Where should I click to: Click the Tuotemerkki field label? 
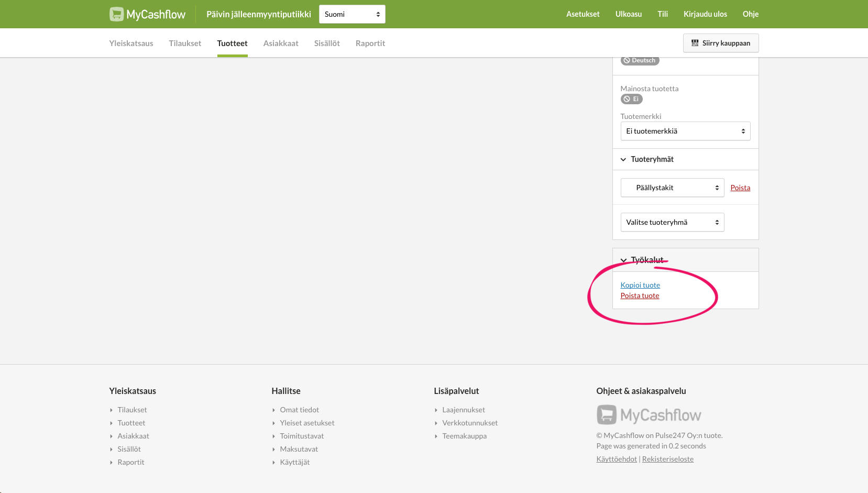(x=641, y=116)
